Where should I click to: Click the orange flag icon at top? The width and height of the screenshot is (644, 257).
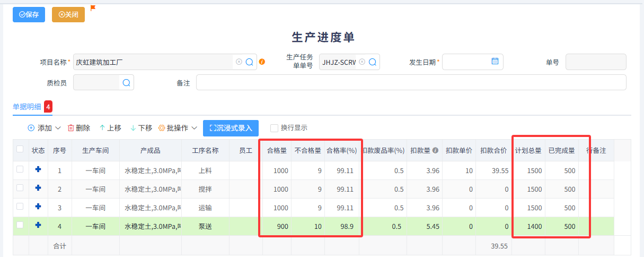tap(93, 8)
